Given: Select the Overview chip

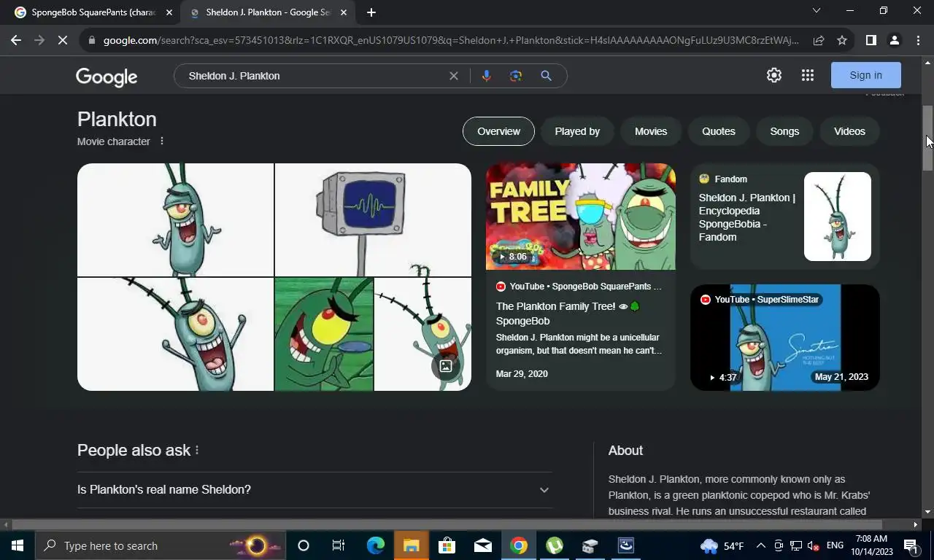Looking at the screenshot, I should click(498, 131).
